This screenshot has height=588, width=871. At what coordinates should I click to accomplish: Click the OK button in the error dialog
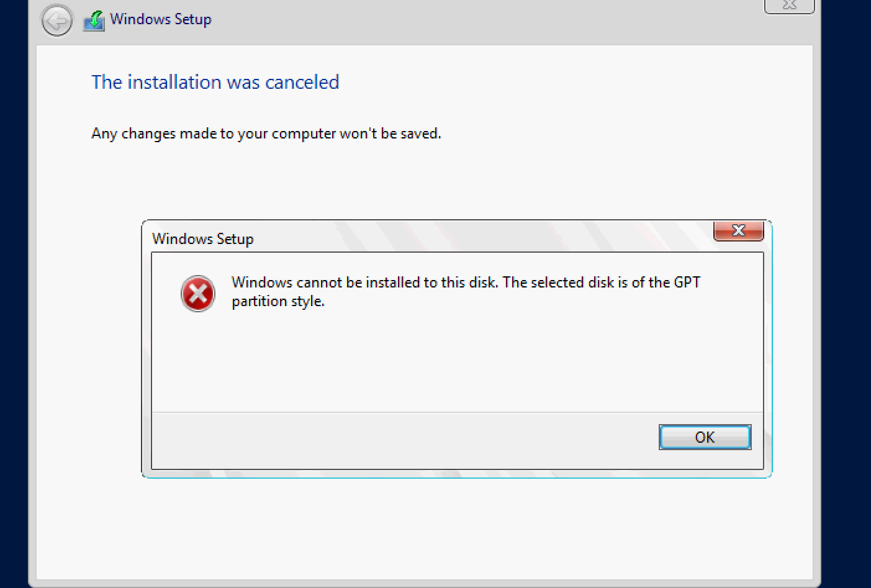tap(705, 437)
